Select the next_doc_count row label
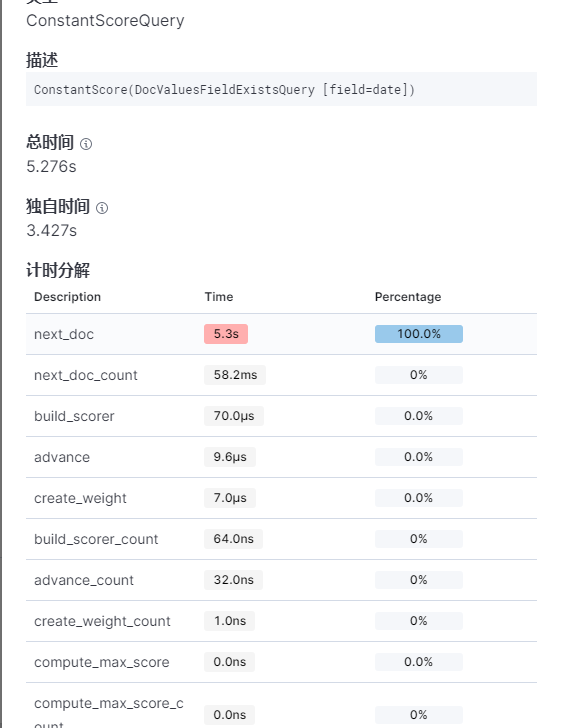 (x=86, y=375)
